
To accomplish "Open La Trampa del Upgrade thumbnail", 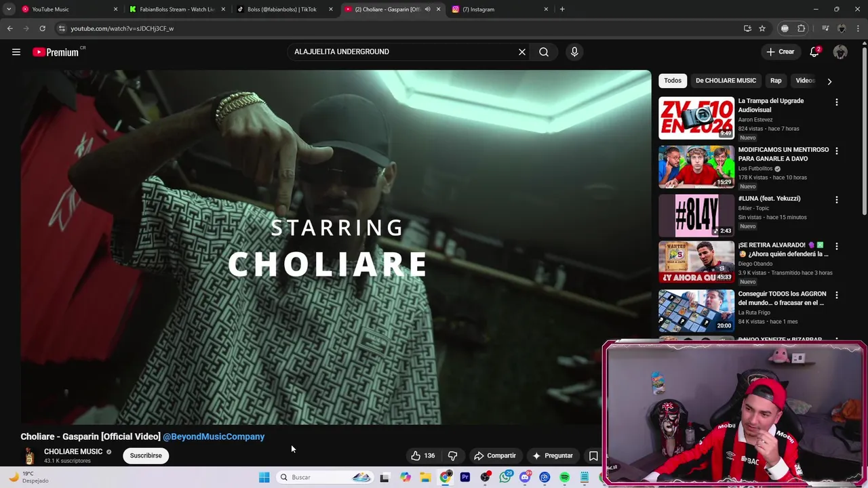I will (x=696, y=118).
